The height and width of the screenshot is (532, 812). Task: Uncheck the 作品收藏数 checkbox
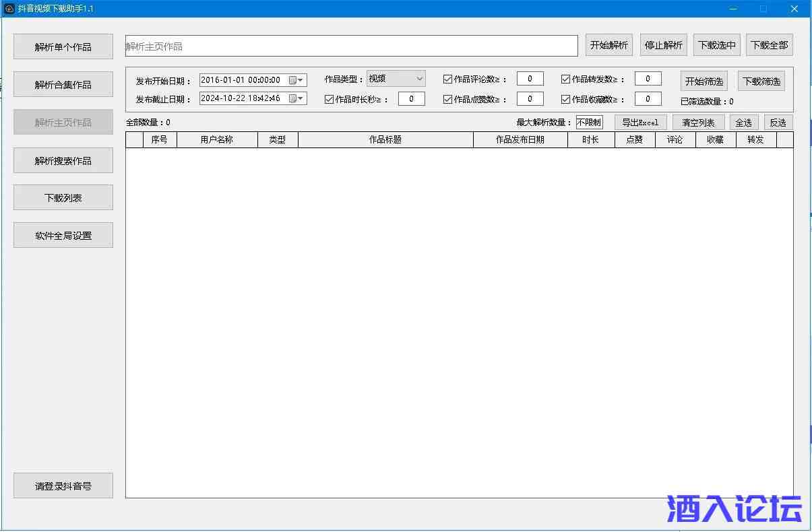(x=566, y=100)
